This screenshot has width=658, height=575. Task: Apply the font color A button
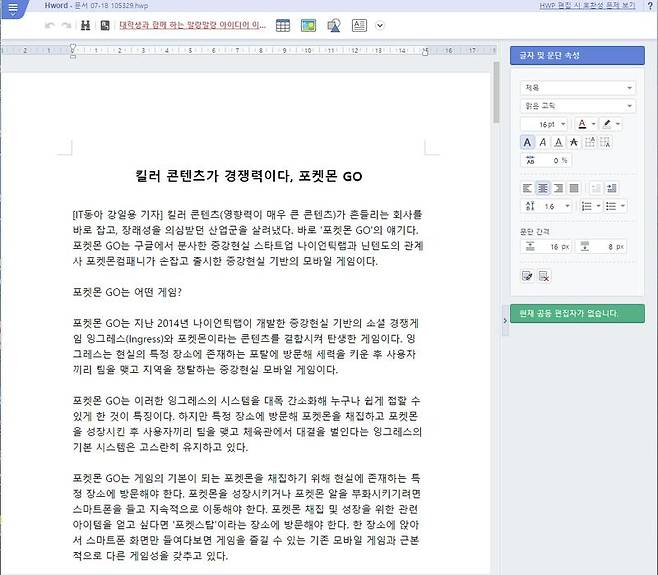tap(582, 124)
